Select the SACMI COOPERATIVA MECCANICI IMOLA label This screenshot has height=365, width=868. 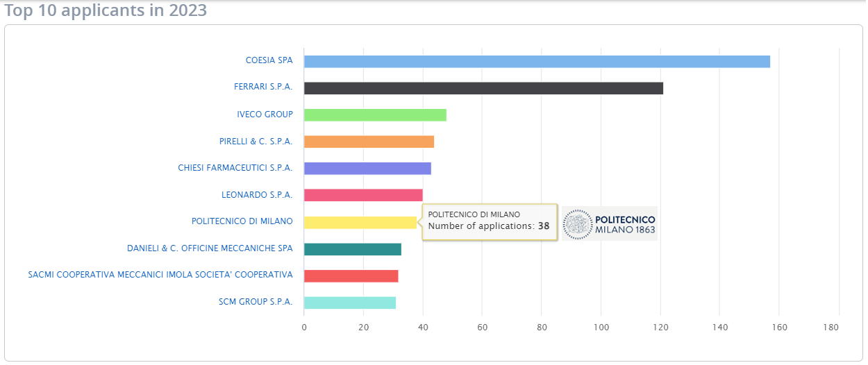click(160, 275)
